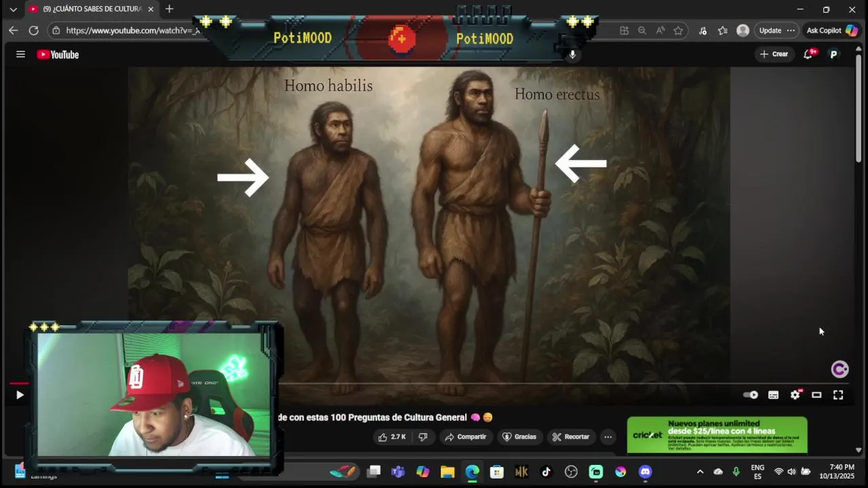The width and height of the screenshot is (868, 488).
Task: Open the volume speaker tray icon
Action: click(791, 472)
